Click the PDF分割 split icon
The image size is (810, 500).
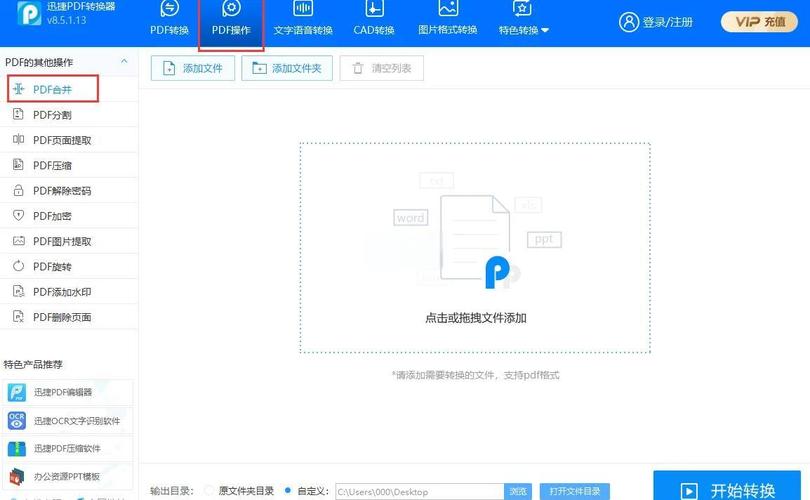point(19,114)
